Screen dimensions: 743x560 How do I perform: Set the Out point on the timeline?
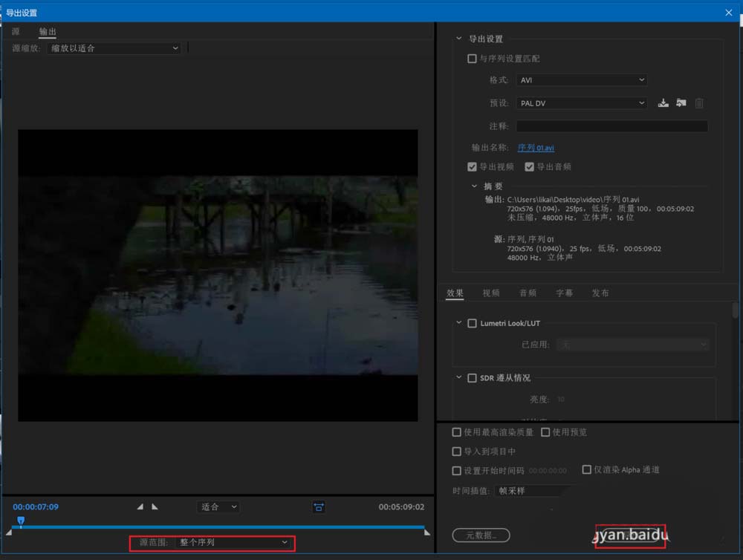click(155, 506)
